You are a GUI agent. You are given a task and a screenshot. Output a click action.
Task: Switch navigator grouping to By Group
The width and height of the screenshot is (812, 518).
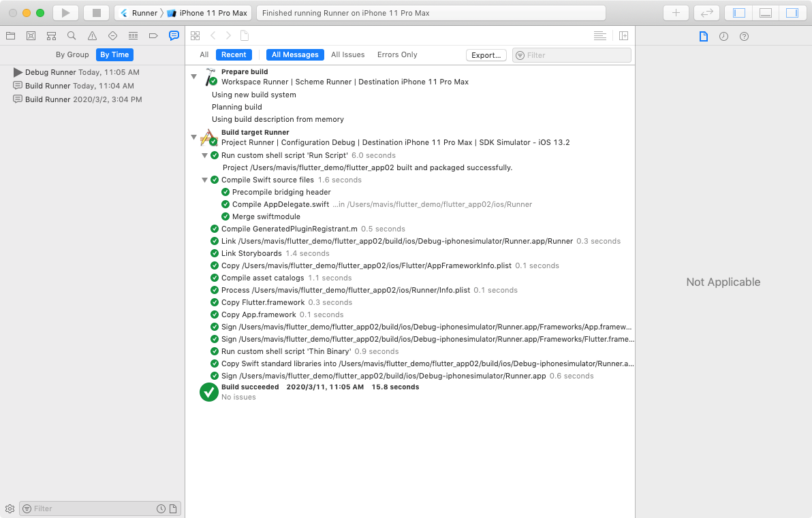pos(72,55)
